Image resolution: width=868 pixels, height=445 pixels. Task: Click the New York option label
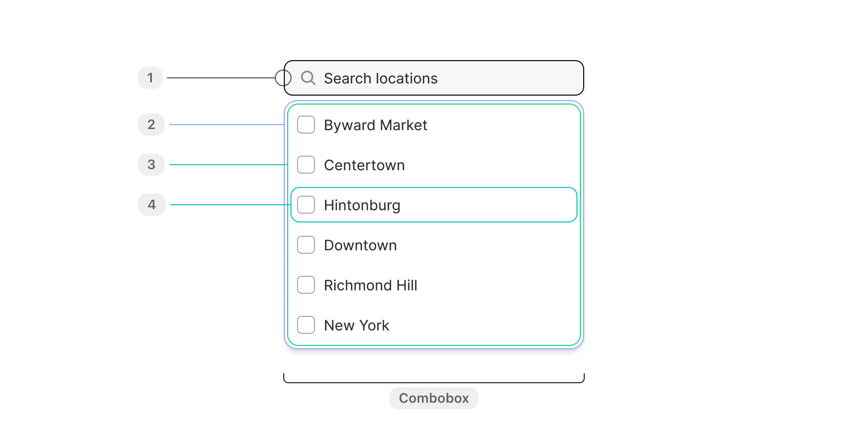[x=357, y=325]
